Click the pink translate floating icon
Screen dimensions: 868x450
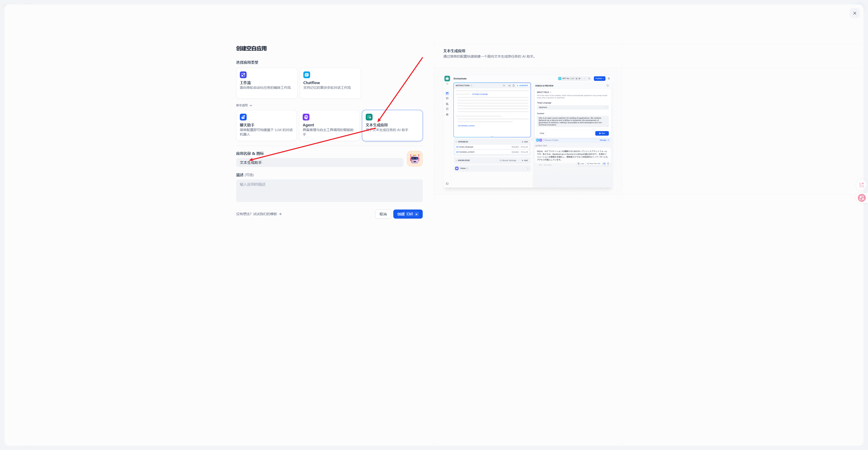pos(862,198)
